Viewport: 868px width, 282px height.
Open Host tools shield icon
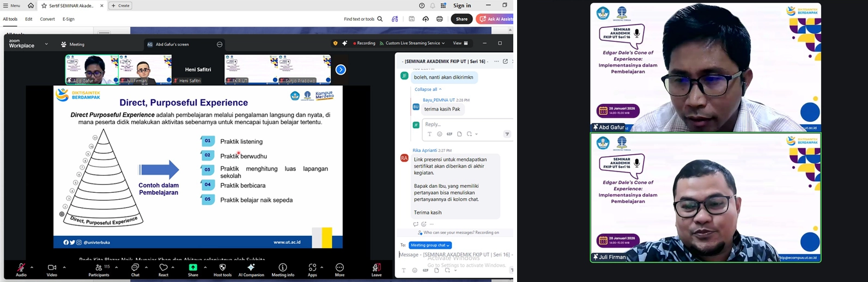coord(222,268)
